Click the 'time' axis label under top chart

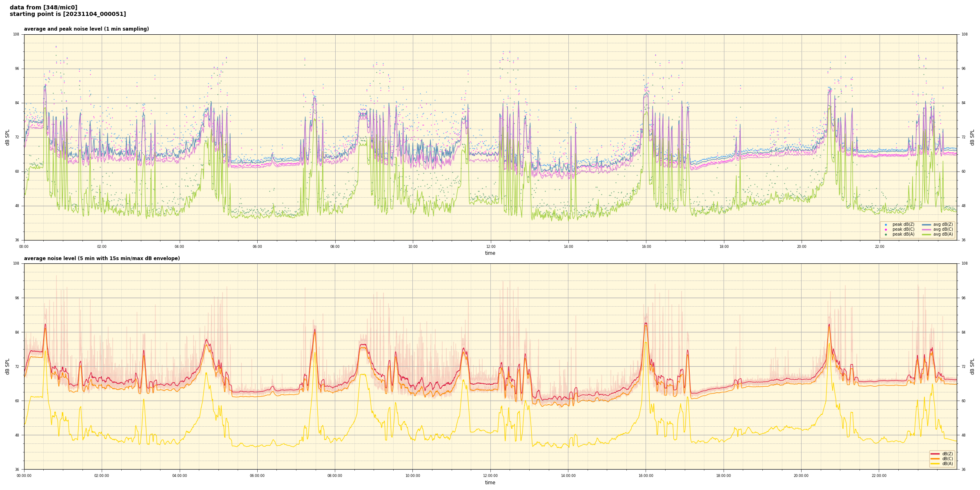490,253
